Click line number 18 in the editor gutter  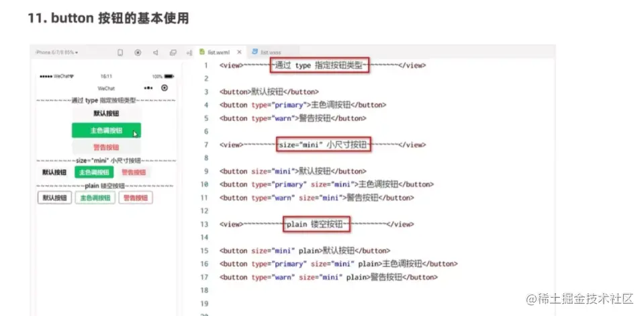[x=205, y=290]
